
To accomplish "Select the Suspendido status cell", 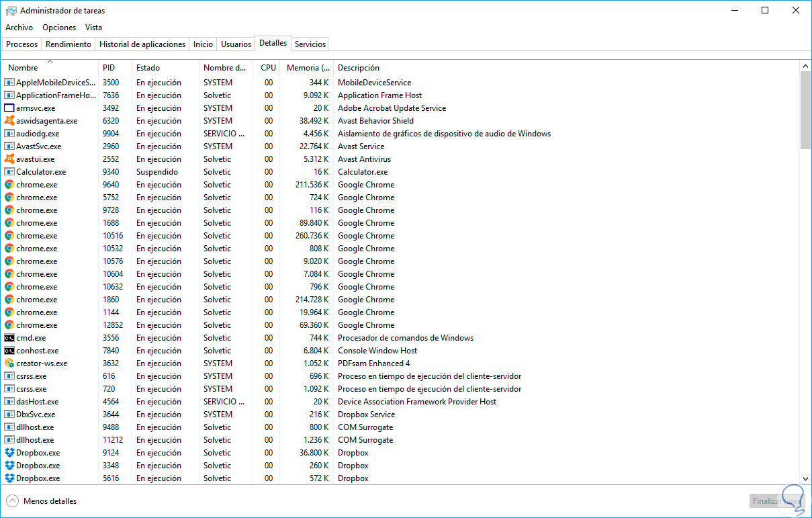I will point(157,172).
